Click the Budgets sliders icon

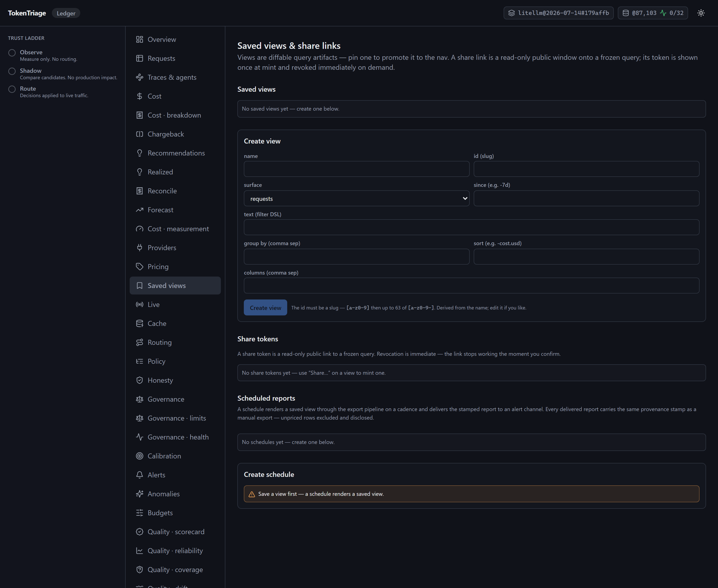click(139, 513)
